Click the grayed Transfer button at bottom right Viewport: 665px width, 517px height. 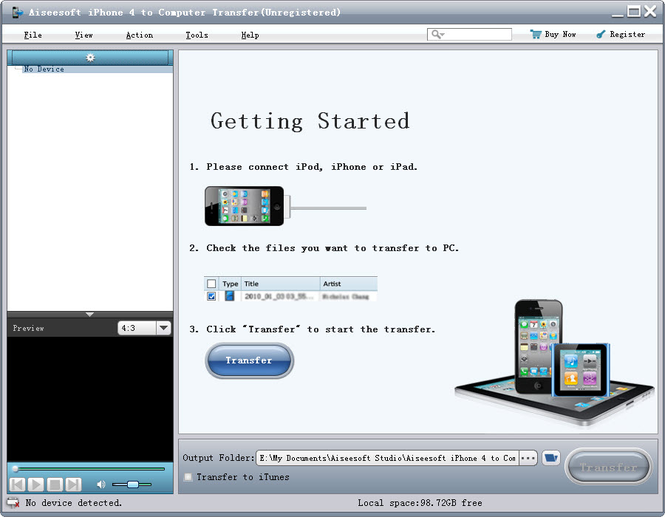608,467
